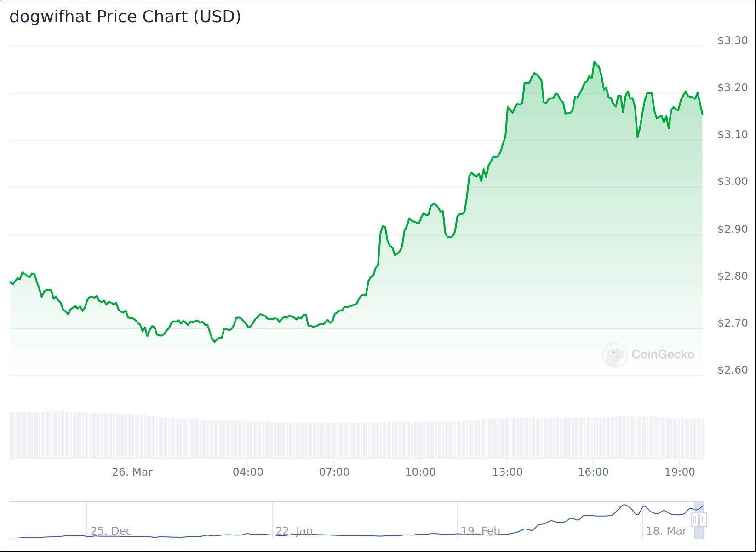
Task: Click the CoinGecko watermark text
Action: pyautogui.click(x=663, y=355)
